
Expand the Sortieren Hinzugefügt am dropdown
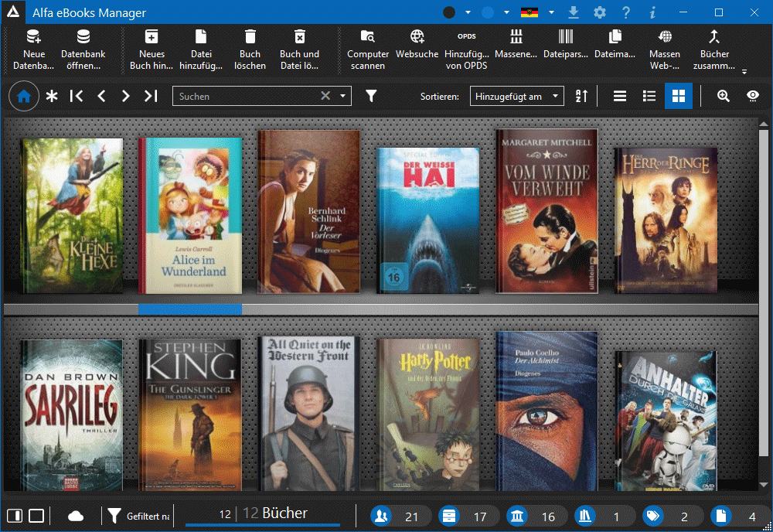point(517,97)
